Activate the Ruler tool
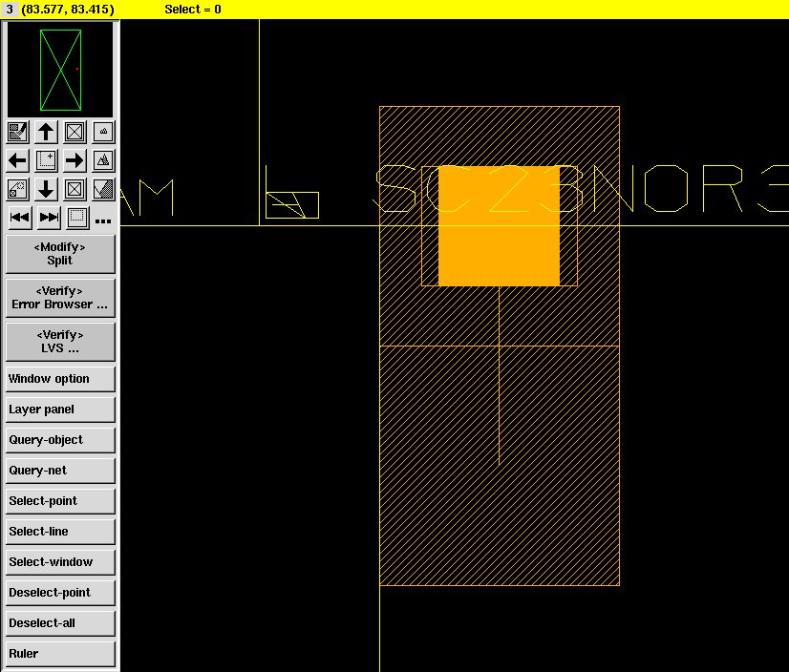789x672 pixels. click(x=60, y=654)
